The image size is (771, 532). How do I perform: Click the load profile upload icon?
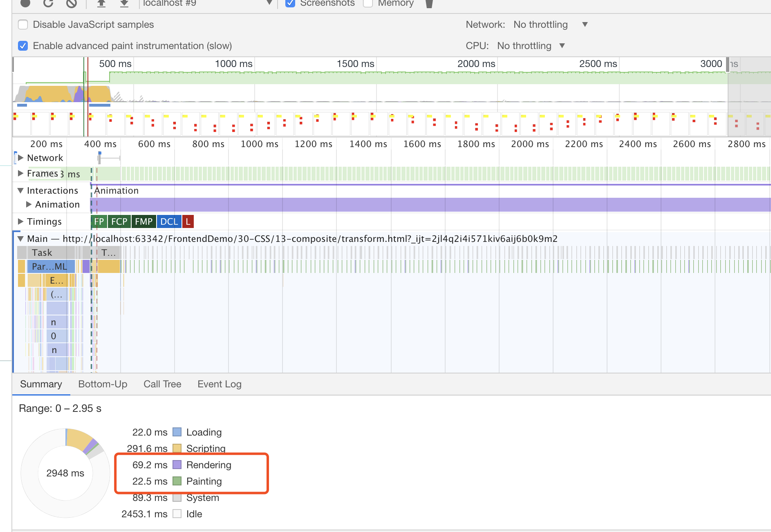[x=101, y=3]
